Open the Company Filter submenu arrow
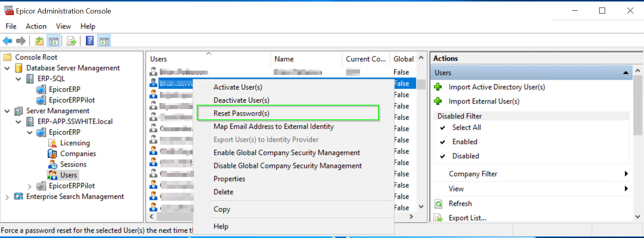The image size is (644, 238). click(626, 174)
